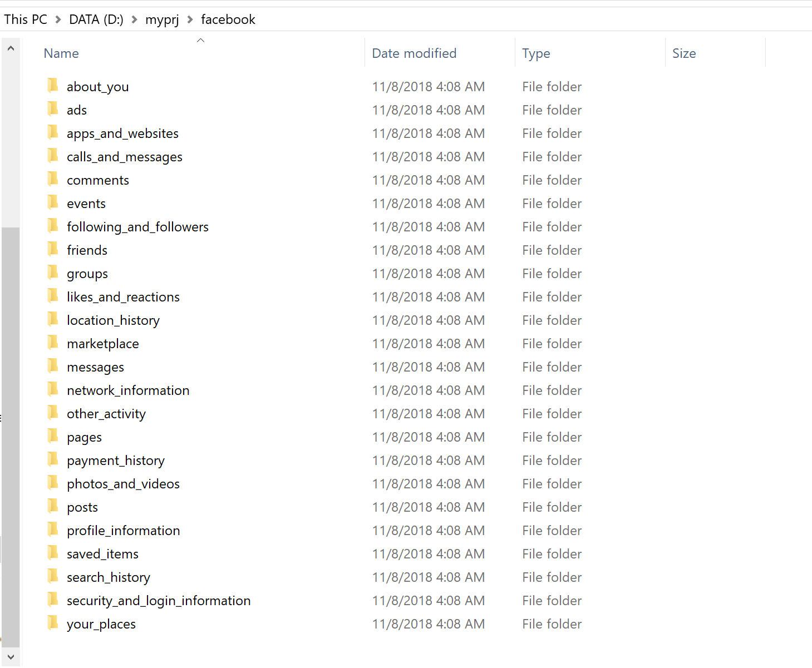Click the groups folder icon
Viewport: 812px width, 668px height.
[x=53, y=272]
